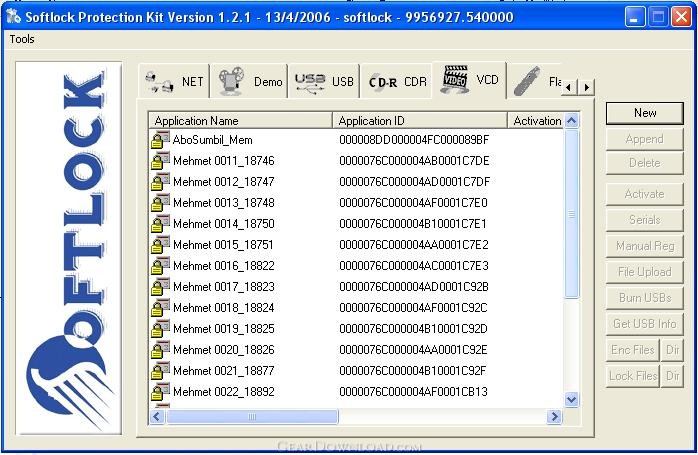The image size is (698, 455).
Task: Sort by Application ID column header
Action: pos(420,121)
